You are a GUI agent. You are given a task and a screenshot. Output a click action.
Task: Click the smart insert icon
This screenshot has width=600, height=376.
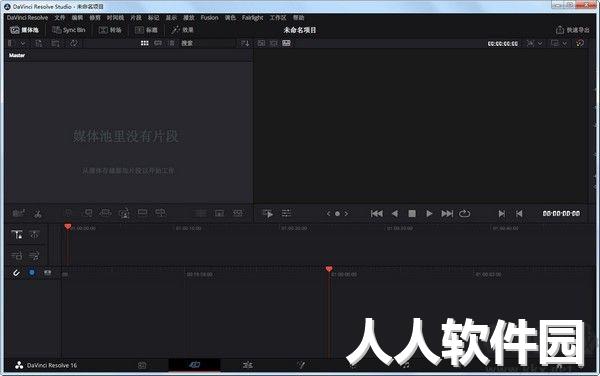click(69, 213)
